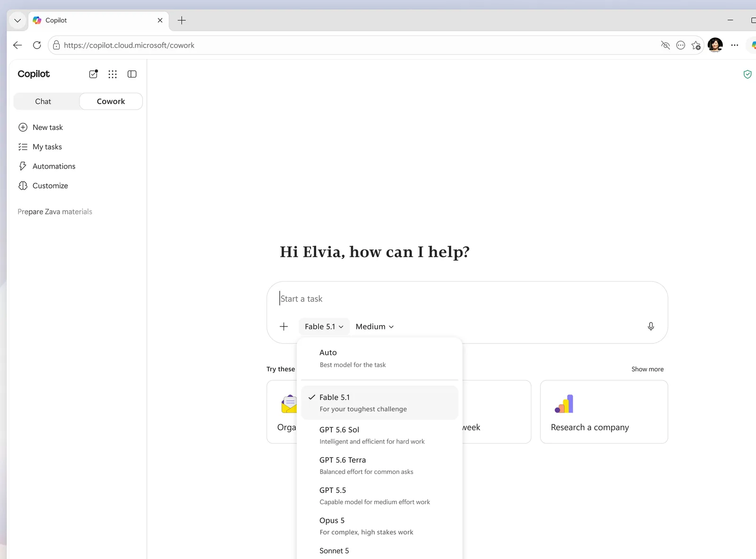Select the checked Fable 5.1 model option

point(379,403)
